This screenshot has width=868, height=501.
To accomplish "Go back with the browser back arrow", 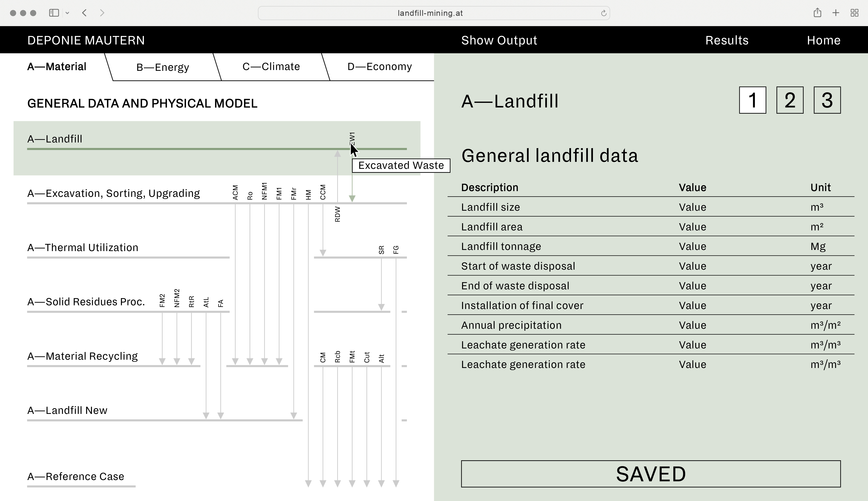I will pyautogui.click(x=85, y=13).
